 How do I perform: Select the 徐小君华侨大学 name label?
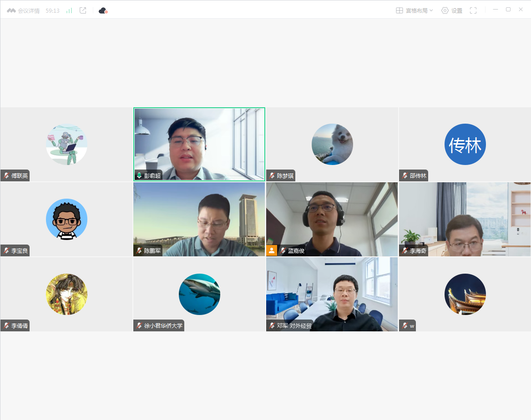point(163,326)
